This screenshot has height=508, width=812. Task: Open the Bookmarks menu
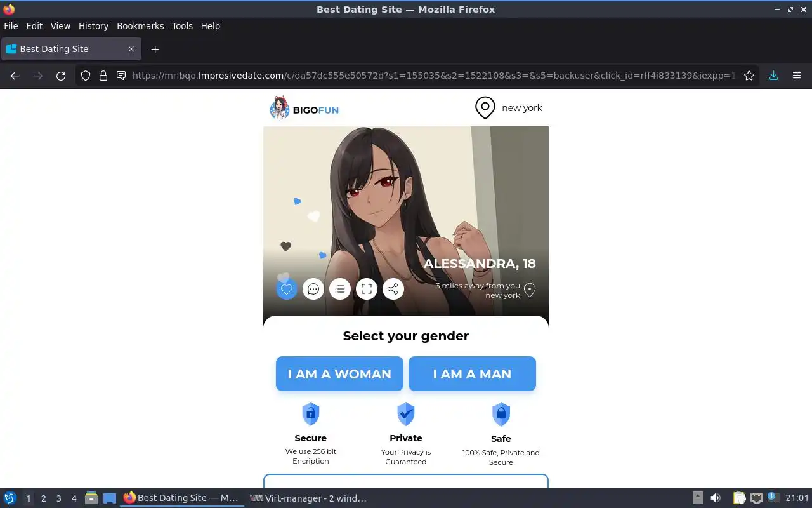[x=140, y=26]
